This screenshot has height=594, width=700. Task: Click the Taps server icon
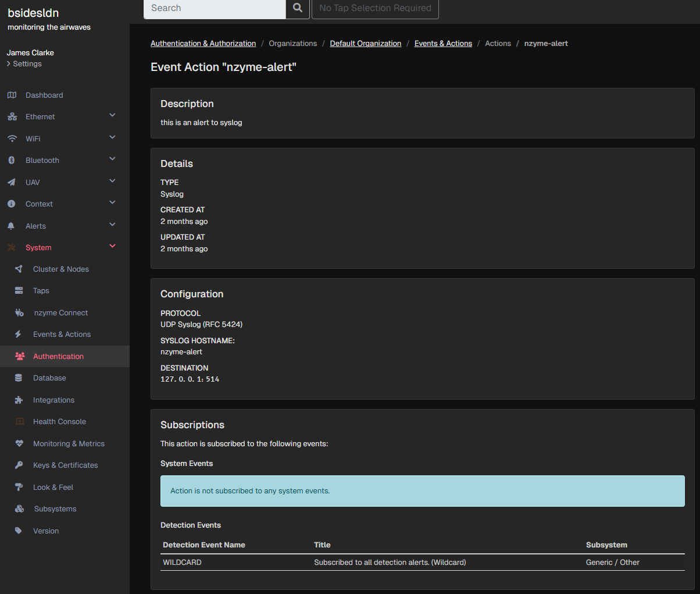click(19, 291)
